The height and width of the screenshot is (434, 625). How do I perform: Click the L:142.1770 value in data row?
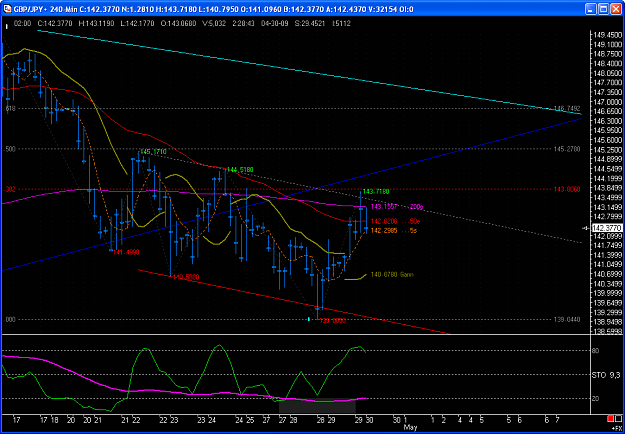click(x=137, y=24)
